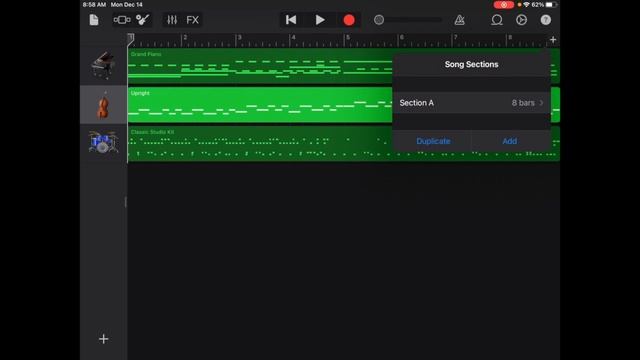This screenshot has height=360, width=640.
Task: Open My Songs browser document icon
Action: point(94,20)
